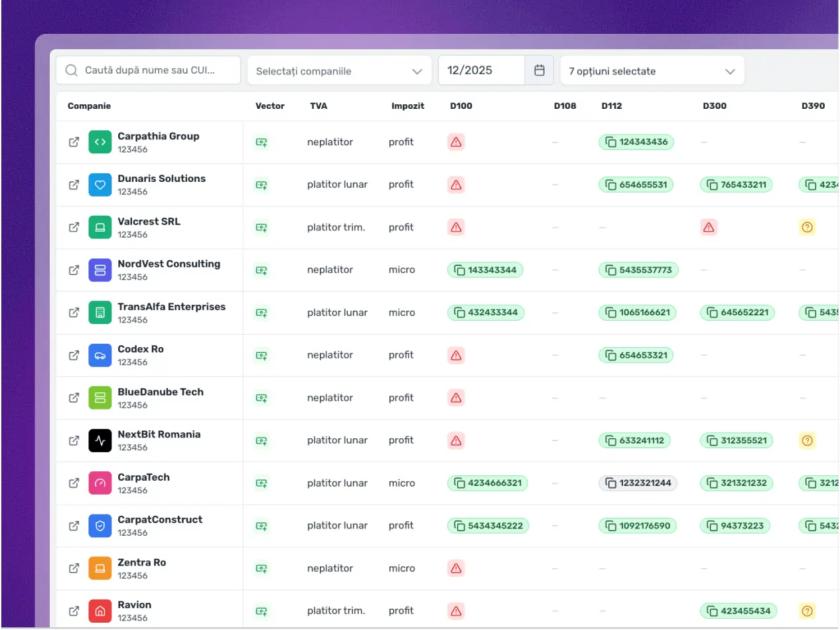This screenshot has height=630, width=840.
Task: Copy Ravion D300 number 423455434
Action: click(x=738, y=611)
